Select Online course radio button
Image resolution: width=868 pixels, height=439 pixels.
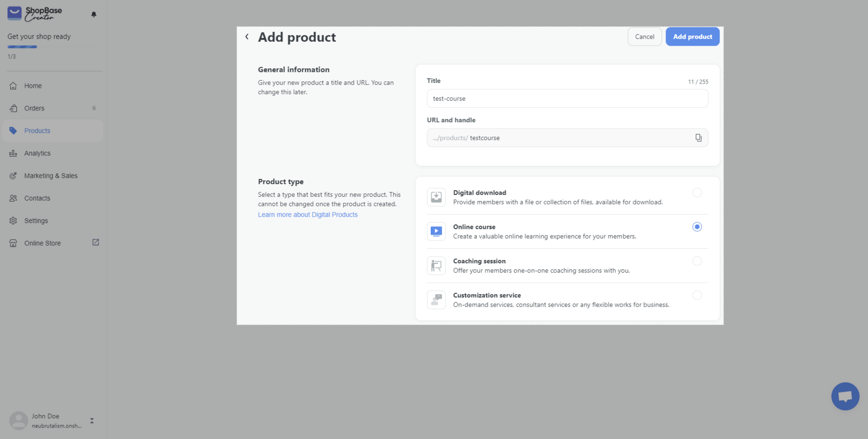[697, 227]
